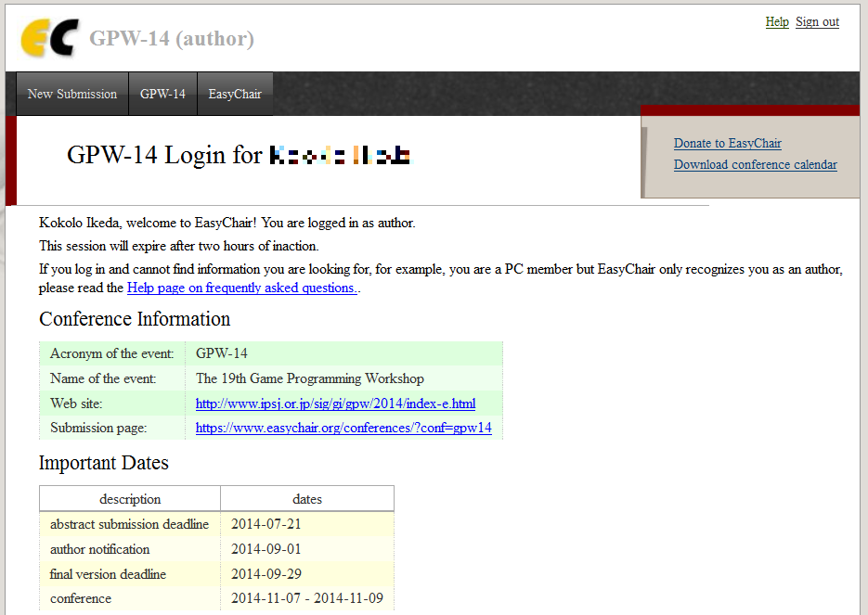This screenshot has width=868, height=615.
Task: Open Help page on frequently asked questions
Action: pyautogui.click(x=242, y=288)
